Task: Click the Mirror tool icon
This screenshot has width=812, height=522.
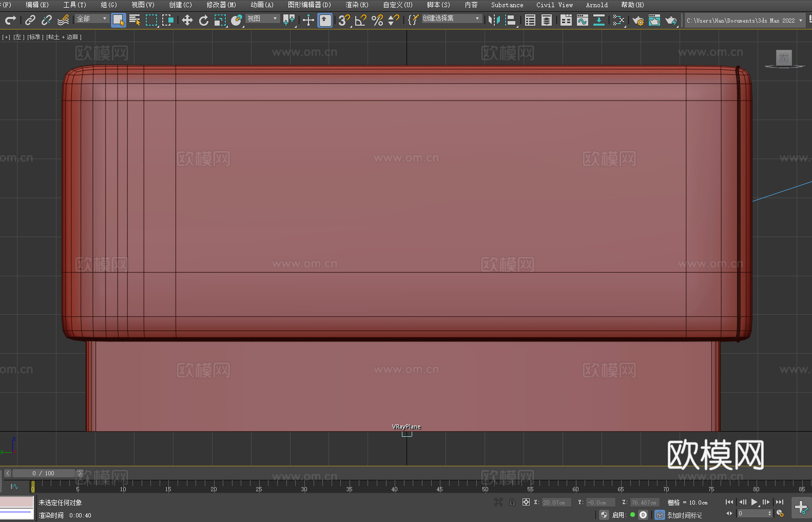Action: click(494, 20)
